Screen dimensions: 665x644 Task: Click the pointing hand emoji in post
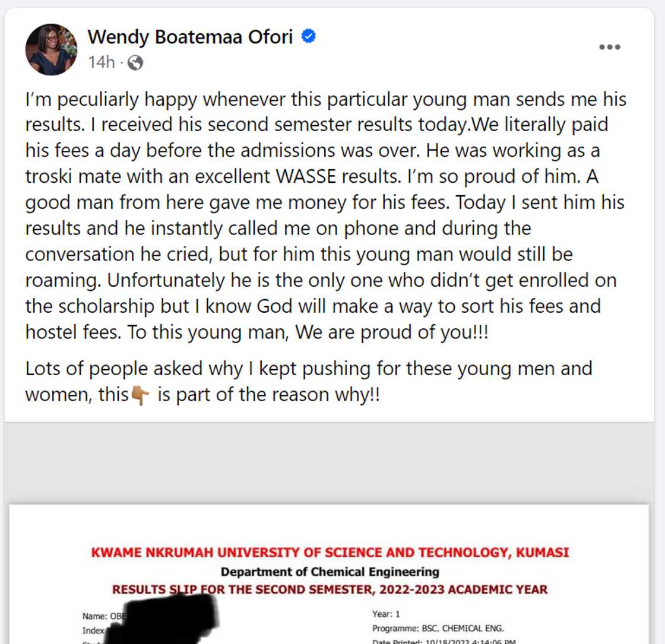pos(140,396)
